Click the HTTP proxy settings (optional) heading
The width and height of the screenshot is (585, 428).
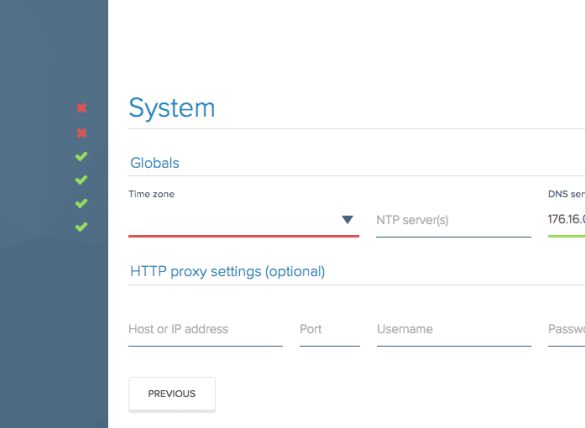[228, 272]
